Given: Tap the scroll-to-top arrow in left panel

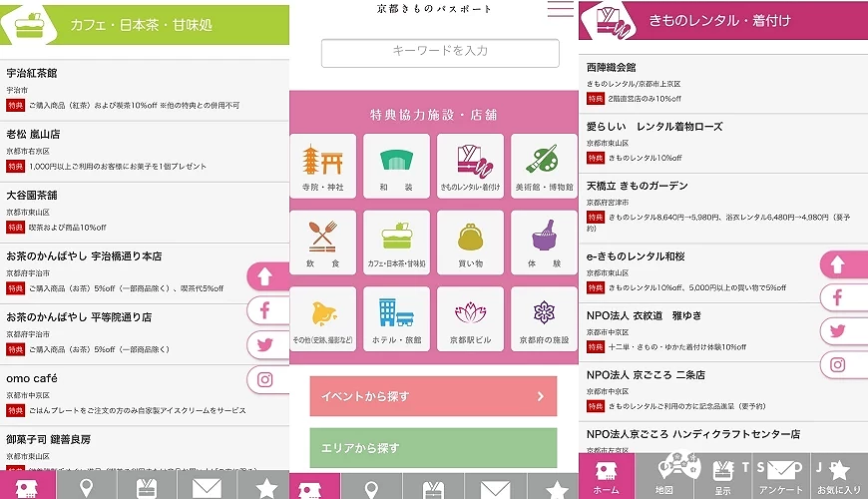Looking at the screenshot, I should coord(268,276).
